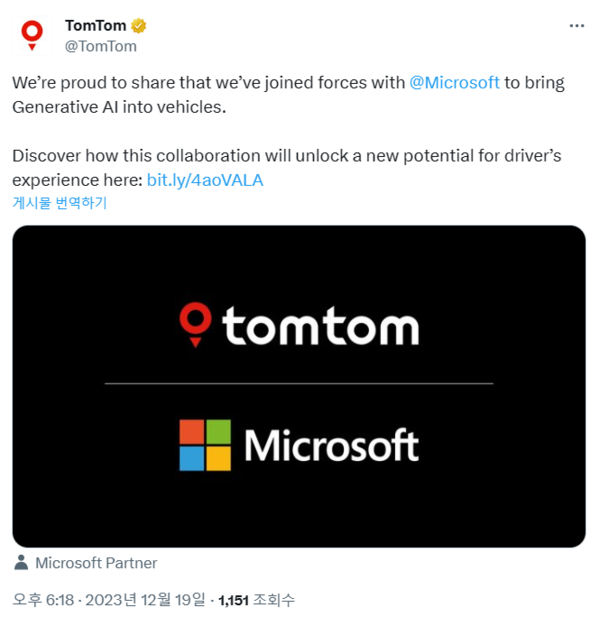Click the @TomTom handle
This screenshot has width=600, height=617.
pos(100,46)
